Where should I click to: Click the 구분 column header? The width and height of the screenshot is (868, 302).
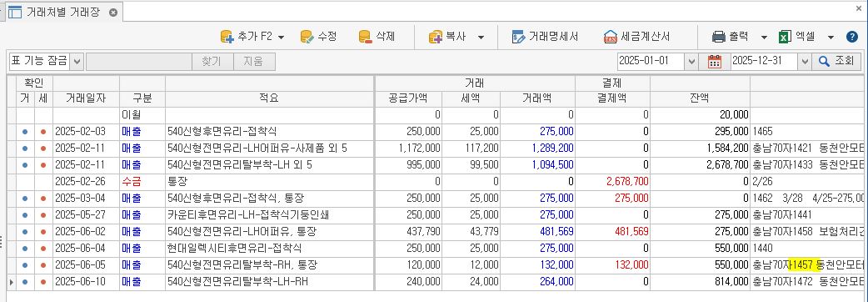coord(142,98)
